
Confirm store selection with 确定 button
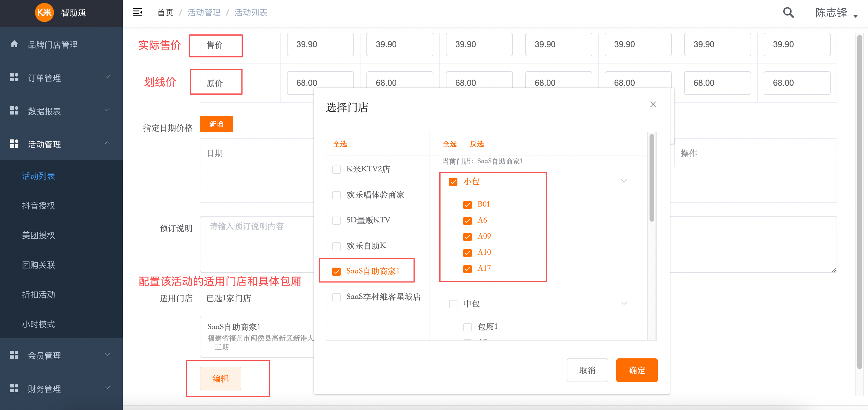(x=636, y=370)
